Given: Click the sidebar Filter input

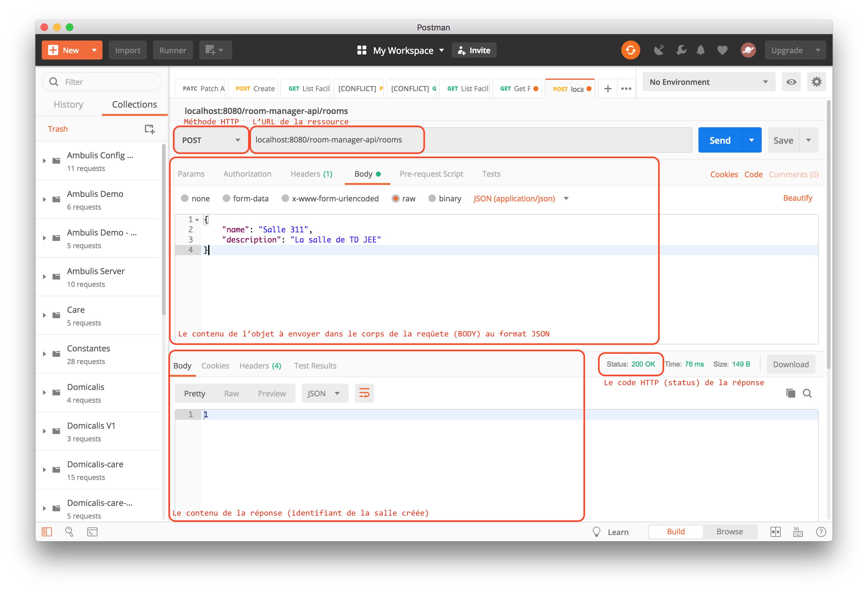Looking at the screenshot, I should pos(102,82).
